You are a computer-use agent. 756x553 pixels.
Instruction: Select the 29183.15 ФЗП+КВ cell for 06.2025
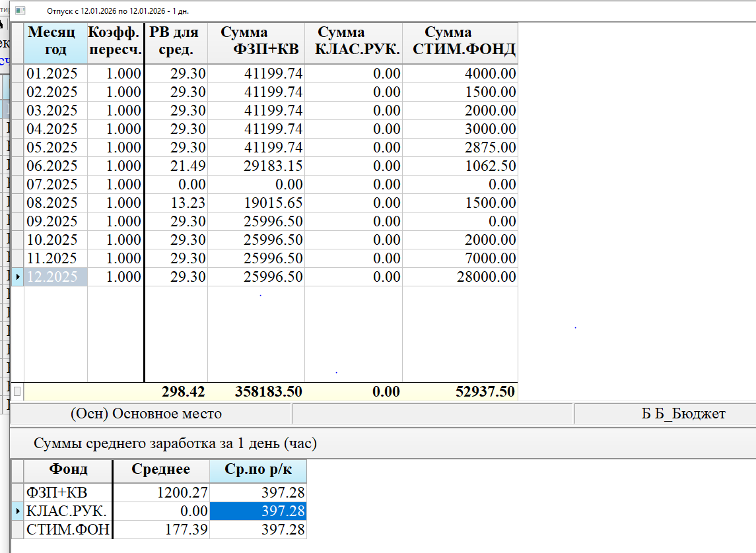point(256,166)
